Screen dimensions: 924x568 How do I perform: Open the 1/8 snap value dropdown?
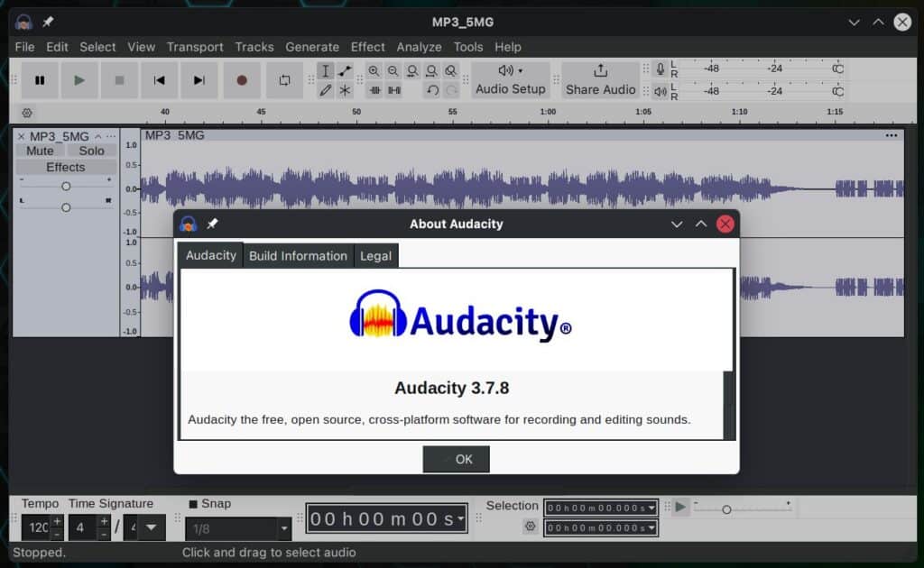click(284, 528)
